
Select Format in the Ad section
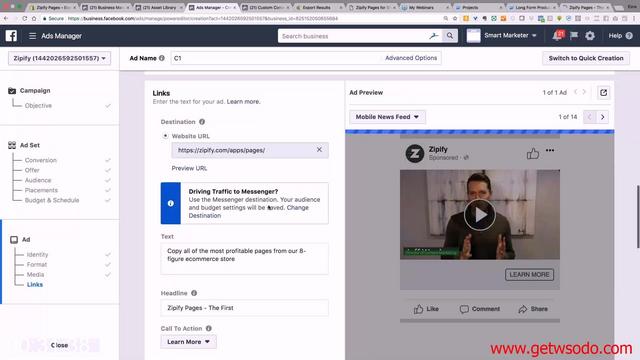37,264
